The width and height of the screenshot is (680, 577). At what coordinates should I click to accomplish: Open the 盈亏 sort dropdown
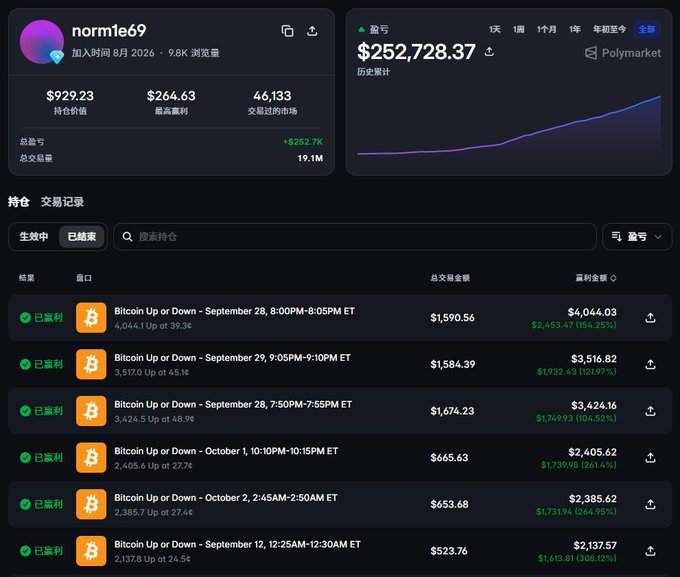point(637,236)
